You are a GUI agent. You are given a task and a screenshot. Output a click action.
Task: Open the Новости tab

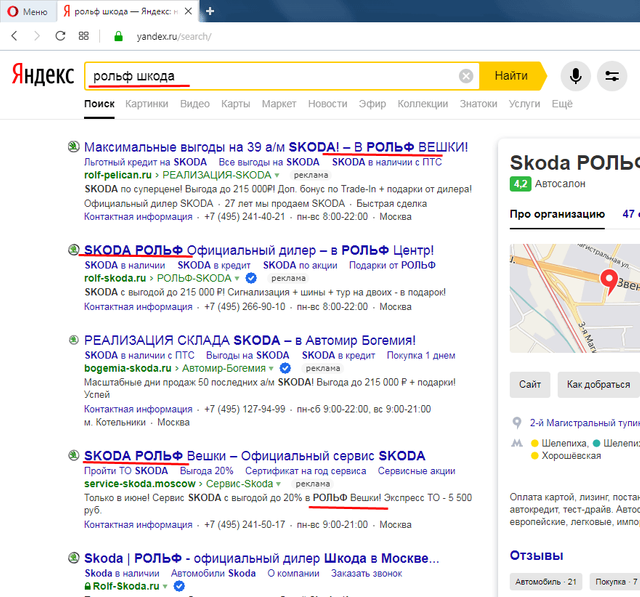pyautogui.click(x=327, y=104)
